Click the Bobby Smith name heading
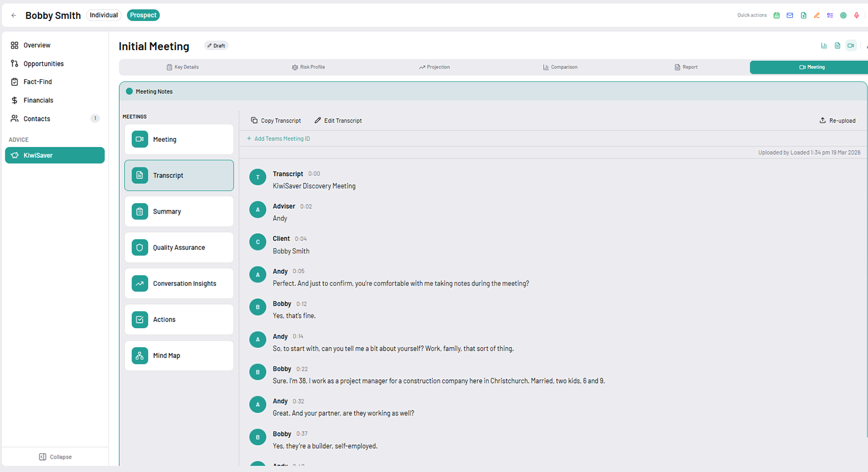 pyautogui.click(x=53, y=16)
